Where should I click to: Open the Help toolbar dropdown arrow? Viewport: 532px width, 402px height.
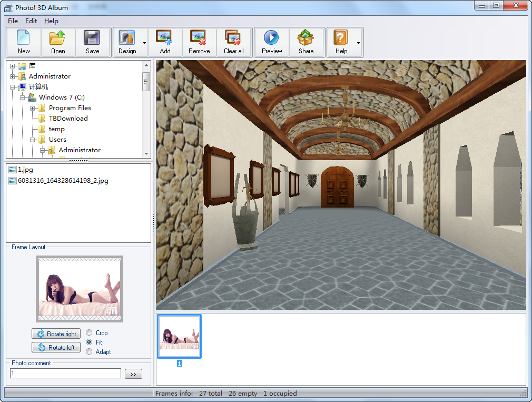pyautogui.click(x=359, y=43)
